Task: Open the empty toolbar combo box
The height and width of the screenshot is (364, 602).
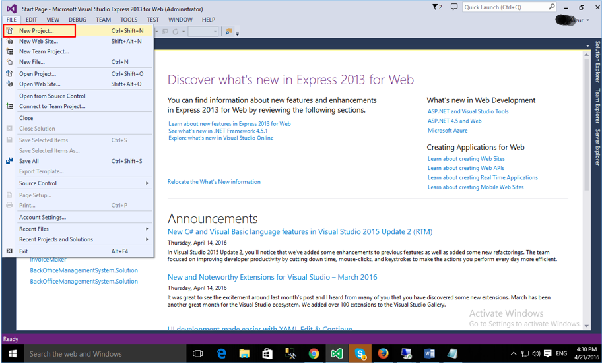Action: pos(203,32)
